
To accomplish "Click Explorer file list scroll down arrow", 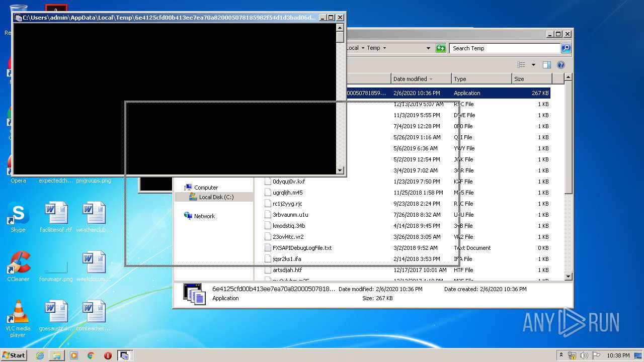I will point(569,277).
